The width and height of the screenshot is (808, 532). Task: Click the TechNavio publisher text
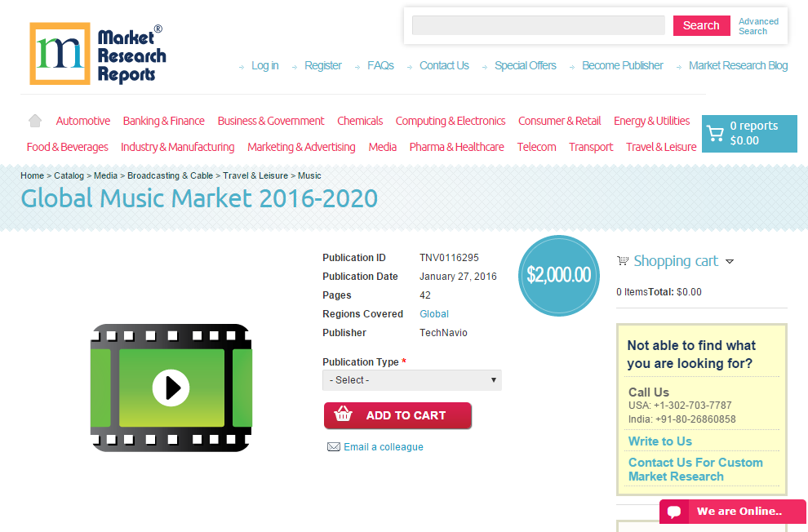click(x=443, y=333)
